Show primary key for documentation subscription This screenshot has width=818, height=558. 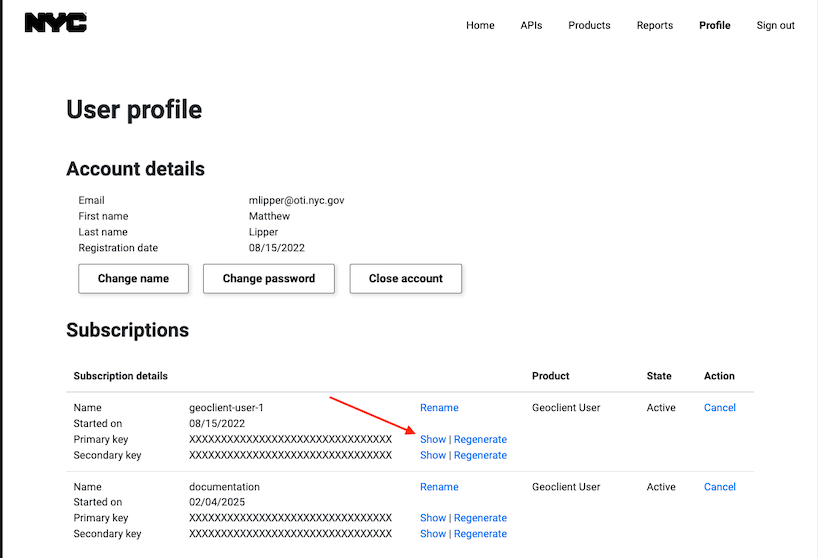[x=433, y=518]
